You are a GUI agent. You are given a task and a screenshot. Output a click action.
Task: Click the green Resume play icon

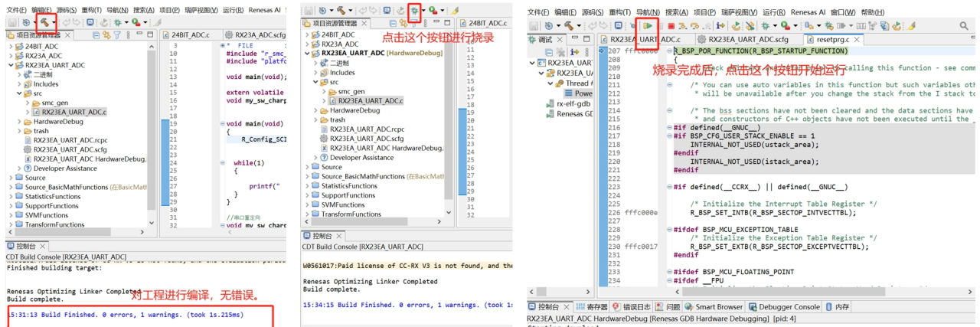coord(648,26)
